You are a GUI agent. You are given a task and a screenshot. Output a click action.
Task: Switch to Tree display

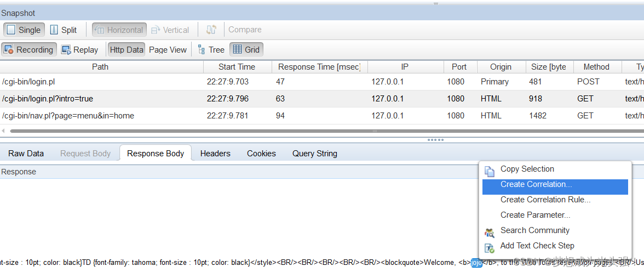point(211,50)
